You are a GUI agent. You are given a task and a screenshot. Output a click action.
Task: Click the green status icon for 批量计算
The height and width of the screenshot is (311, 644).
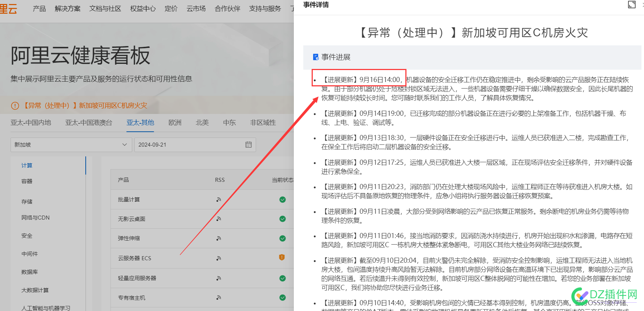point(283,200)
